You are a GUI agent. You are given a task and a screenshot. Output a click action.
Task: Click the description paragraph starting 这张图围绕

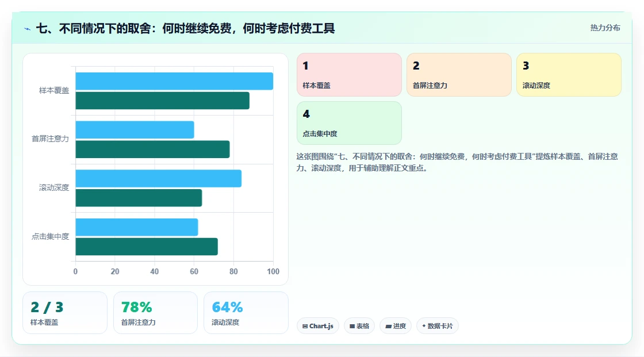[457, 162]
